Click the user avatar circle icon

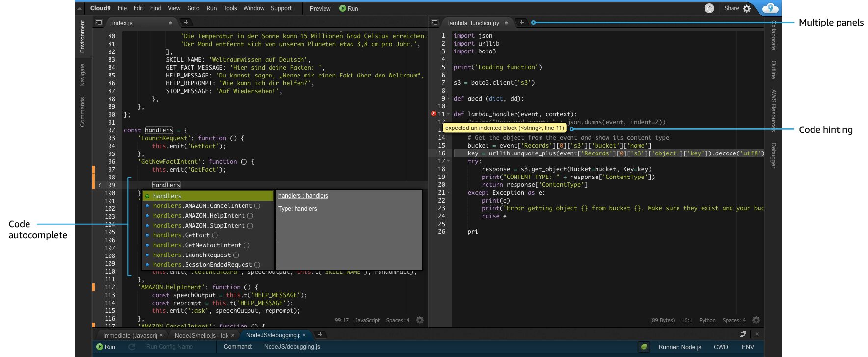[x=709, y=8]
